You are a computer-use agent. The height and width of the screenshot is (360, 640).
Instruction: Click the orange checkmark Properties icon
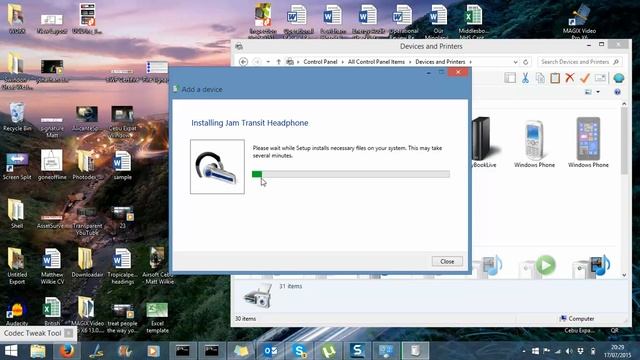click(584, 78)
